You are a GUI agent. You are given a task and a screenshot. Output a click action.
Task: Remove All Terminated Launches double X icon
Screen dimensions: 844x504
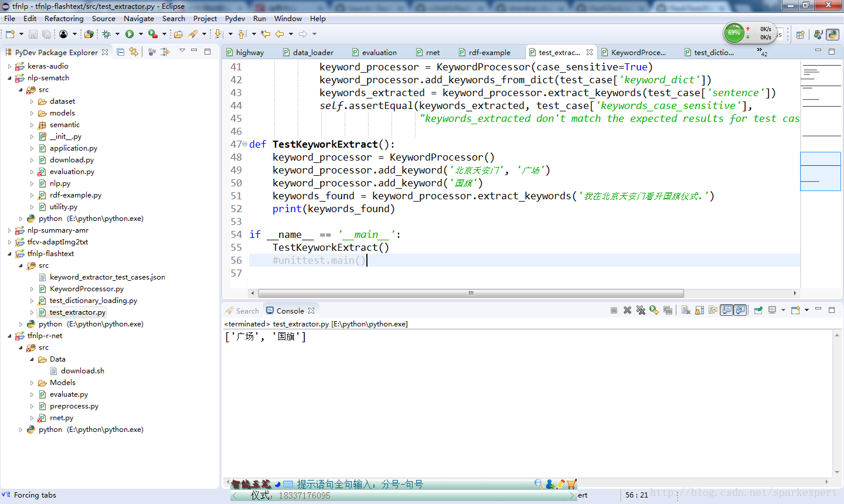coord(641,310)
